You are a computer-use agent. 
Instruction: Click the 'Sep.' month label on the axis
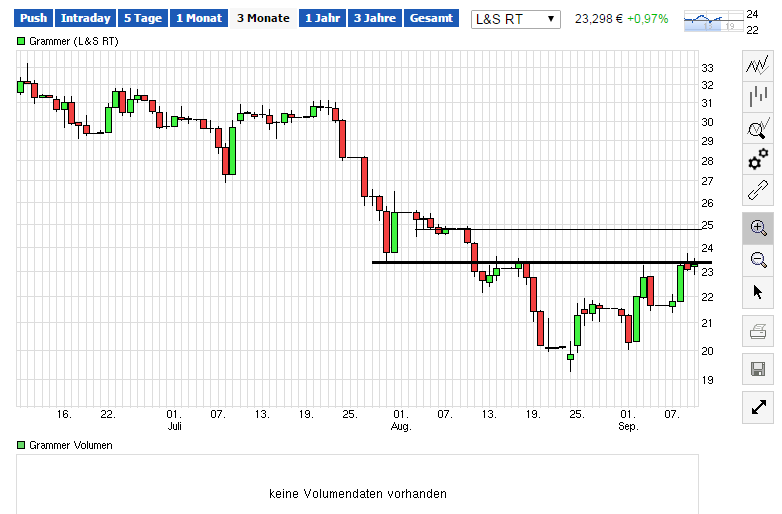[x=628, y=426]
